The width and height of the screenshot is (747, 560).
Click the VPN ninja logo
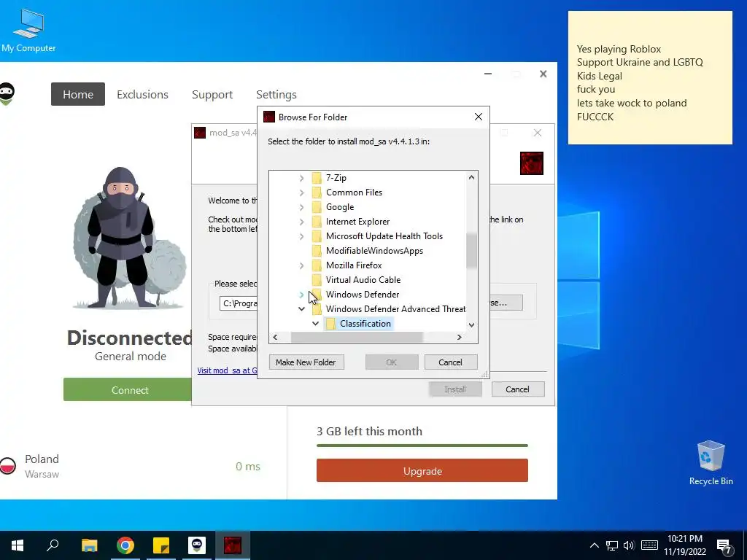pos(7,93)
